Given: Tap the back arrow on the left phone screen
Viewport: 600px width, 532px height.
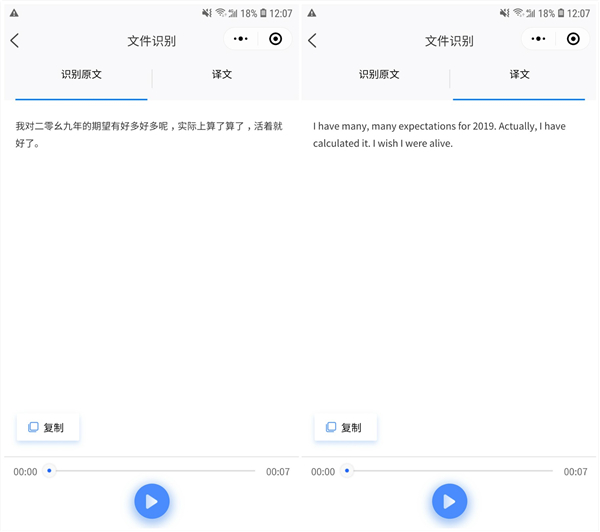Looking at the screenshot, I should (15, 41).
